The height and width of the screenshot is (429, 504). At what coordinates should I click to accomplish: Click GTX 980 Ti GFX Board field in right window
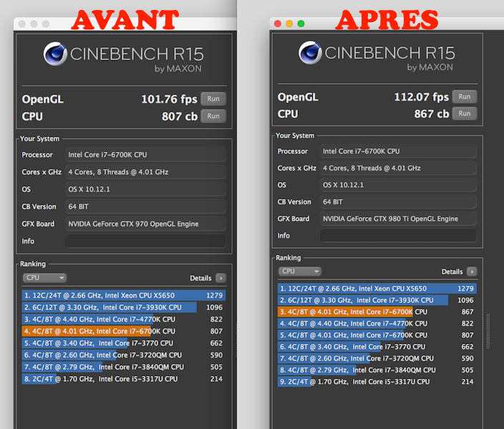pos(398,218)
